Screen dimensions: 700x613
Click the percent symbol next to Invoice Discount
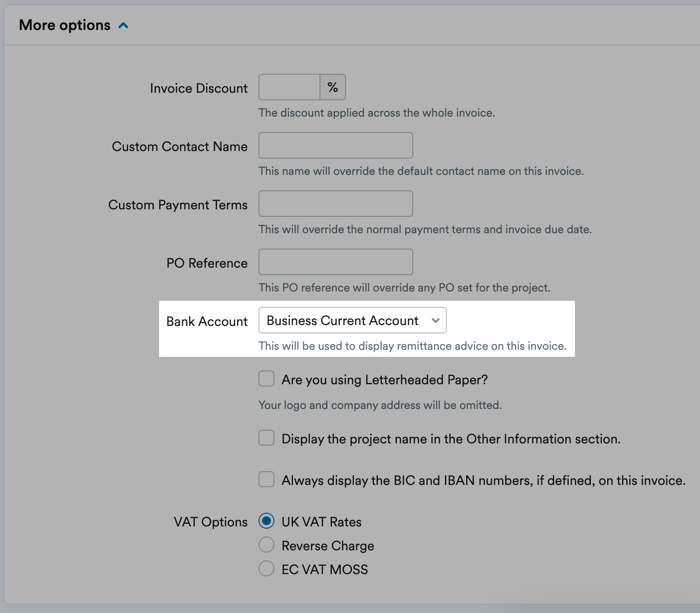(332, 87)
